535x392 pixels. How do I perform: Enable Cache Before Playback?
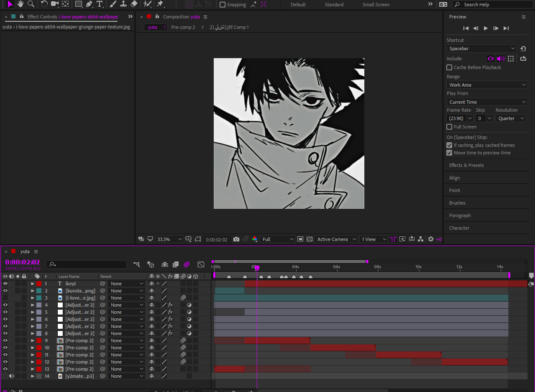point(449,67)
